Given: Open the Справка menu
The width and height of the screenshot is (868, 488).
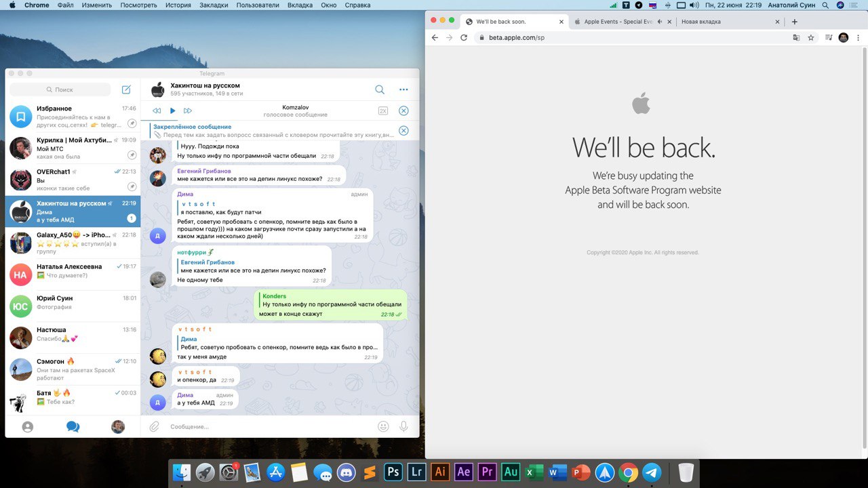Looking at the screenshot, I should click(357, 5).
